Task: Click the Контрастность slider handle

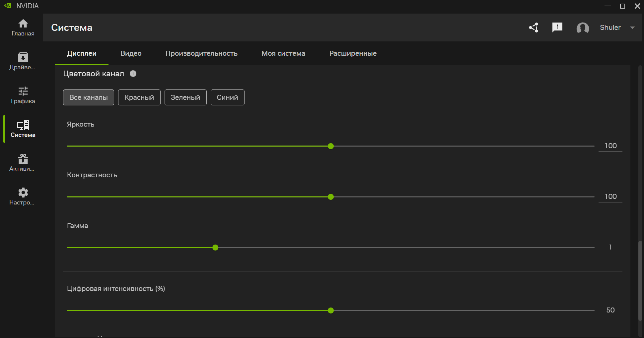Action: (331, 197)
